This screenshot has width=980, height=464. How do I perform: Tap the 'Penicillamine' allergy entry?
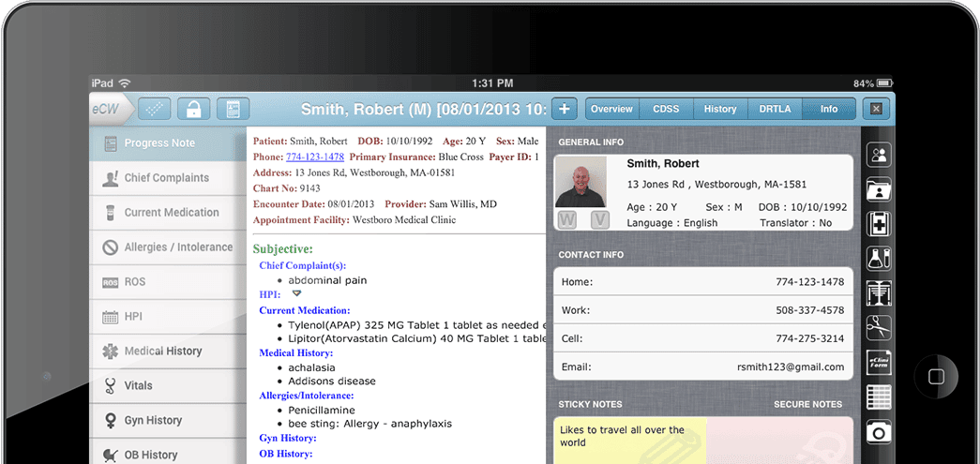(x=322, y=411)
